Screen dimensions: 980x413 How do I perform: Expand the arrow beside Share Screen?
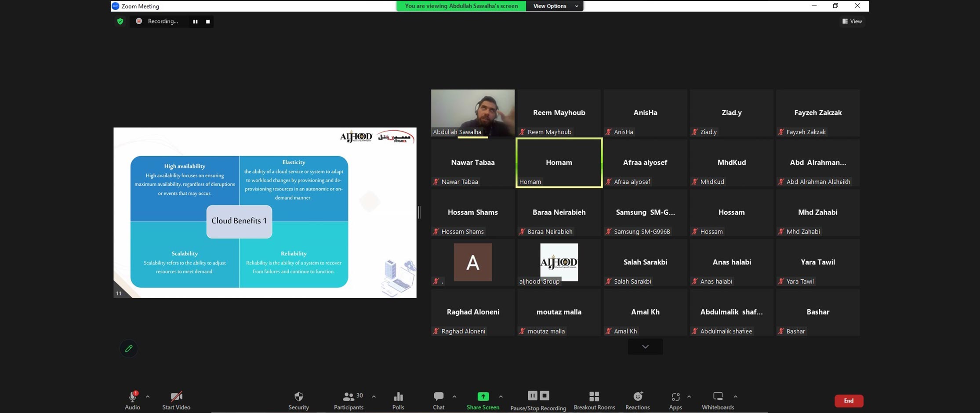(501, 397)
